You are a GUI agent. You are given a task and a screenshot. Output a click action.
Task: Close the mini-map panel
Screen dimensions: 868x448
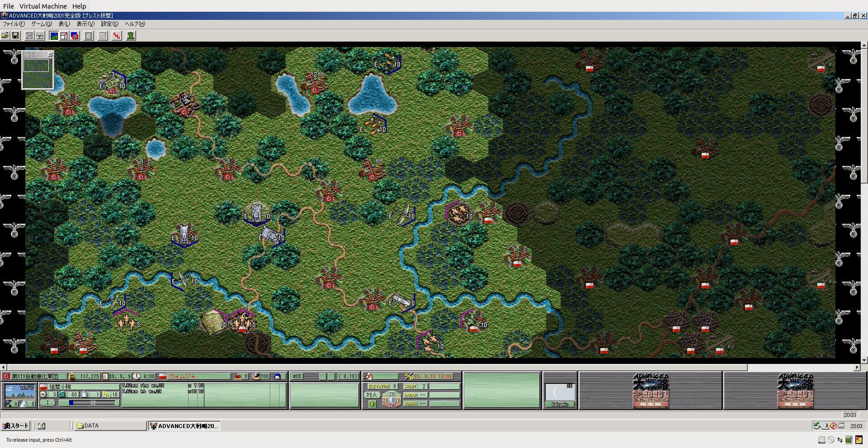click(x=50, y=54)
